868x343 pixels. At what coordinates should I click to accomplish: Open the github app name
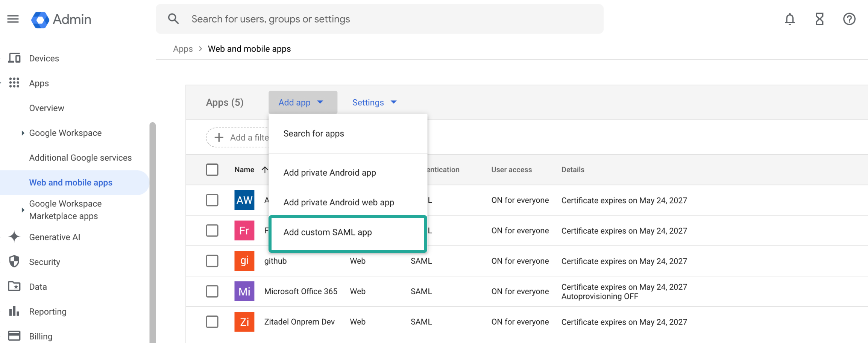(x=275, y=261)
